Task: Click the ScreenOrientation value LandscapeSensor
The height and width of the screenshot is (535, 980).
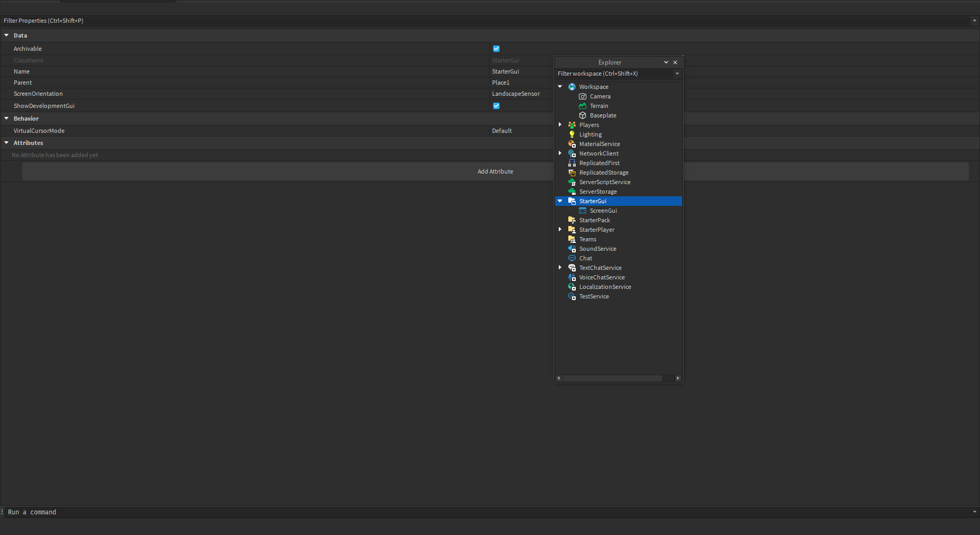Action: pyautogui.click(x=516, y=94)
